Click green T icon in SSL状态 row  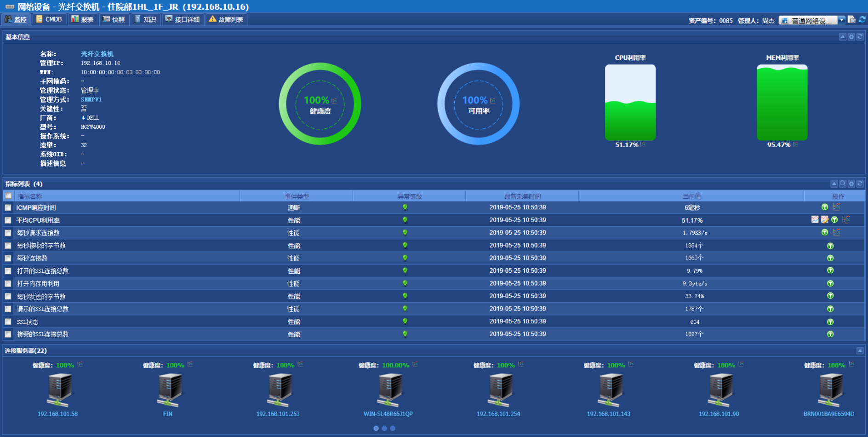[830, 322]
